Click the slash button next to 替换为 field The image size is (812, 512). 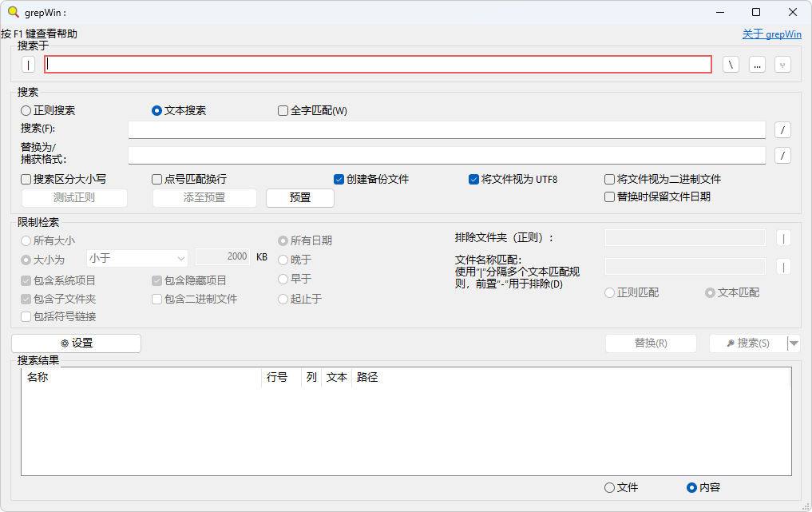point(782,155)
